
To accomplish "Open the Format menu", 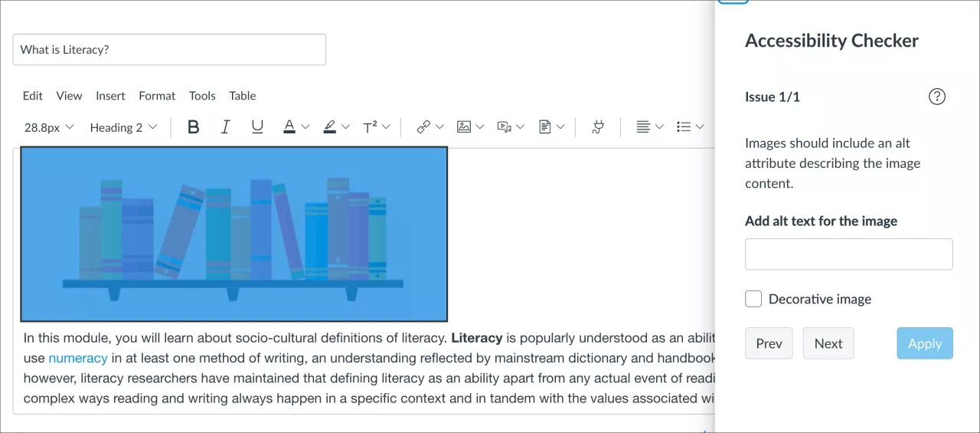I will pos(157,96).
